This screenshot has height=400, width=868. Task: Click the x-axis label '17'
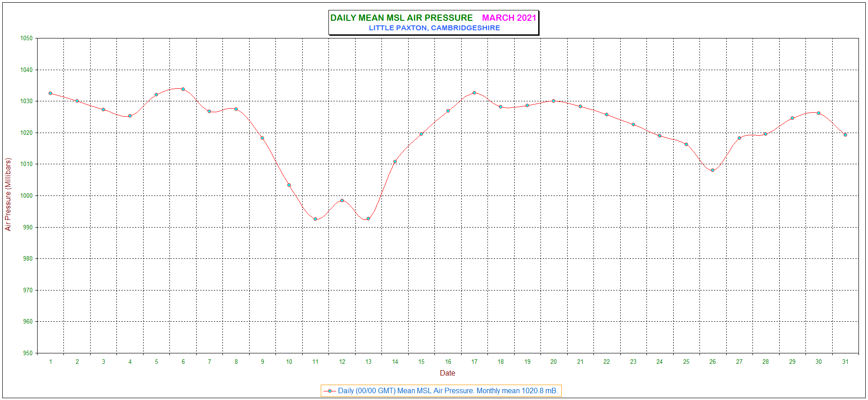tap(474, 362)
